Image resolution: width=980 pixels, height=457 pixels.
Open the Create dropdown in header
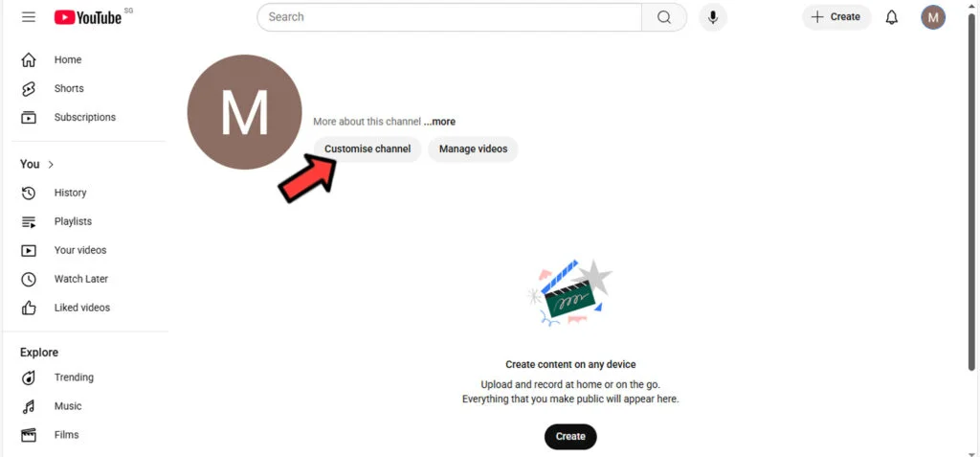[x=835, y=17]
